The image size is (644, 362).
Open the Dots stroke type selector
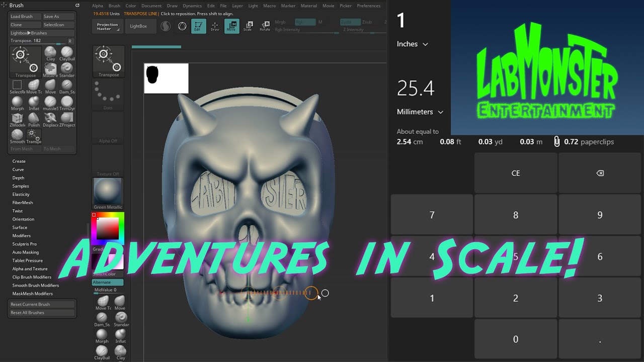click(x=108, y=95)
